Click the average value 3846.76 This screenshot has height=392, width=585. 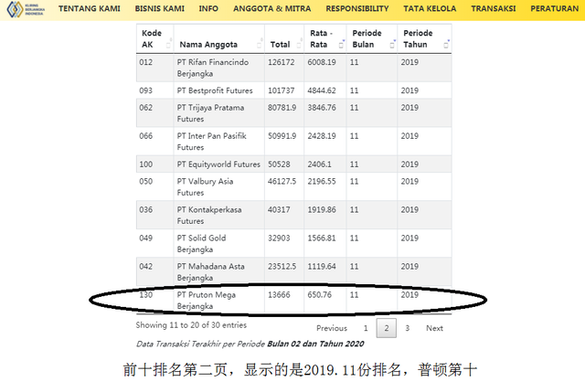tap(322, 108)
